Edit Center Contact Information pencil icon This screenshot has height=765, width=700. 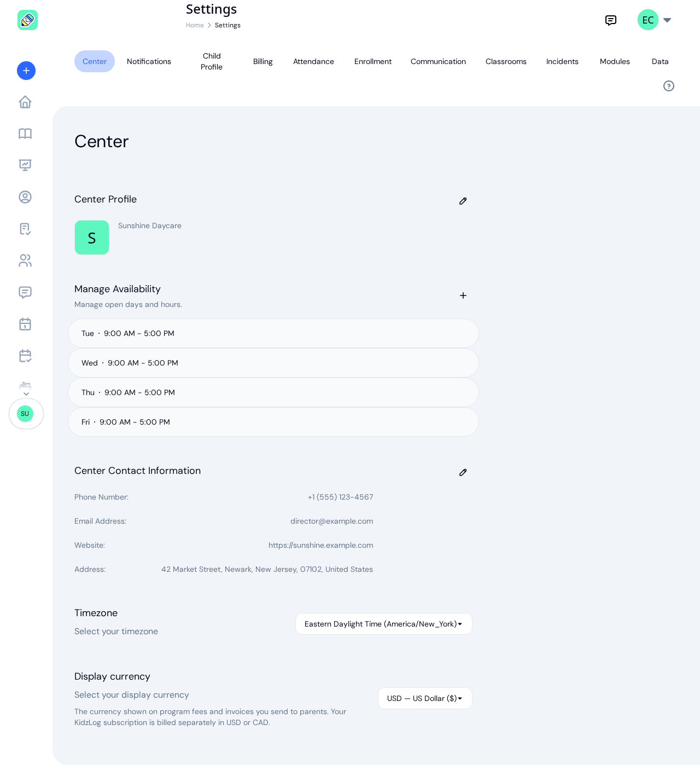463,472
